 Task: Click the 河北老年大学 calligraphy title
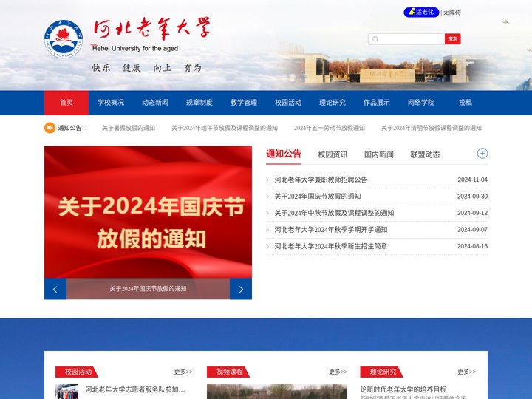click(x=152, y=29)
